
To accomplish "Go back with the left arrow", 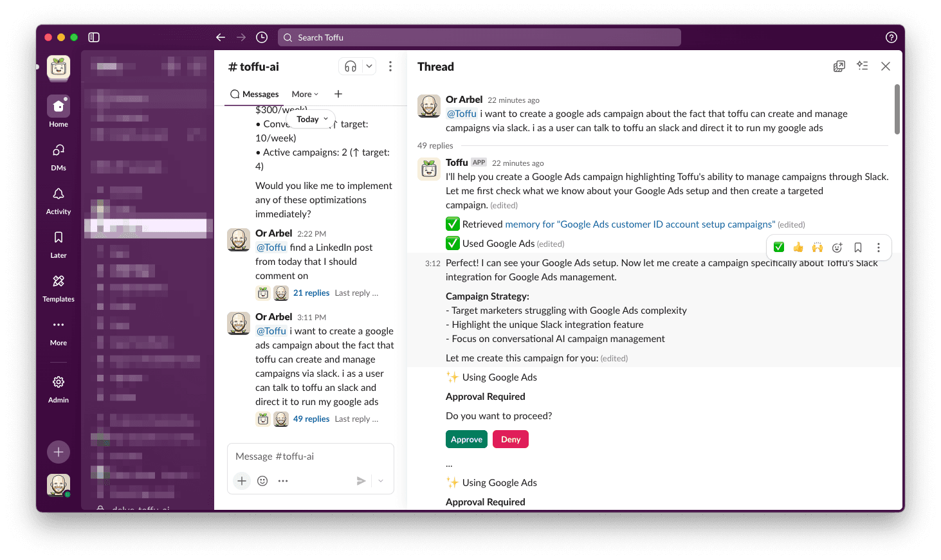I will (x=221, y=37).
